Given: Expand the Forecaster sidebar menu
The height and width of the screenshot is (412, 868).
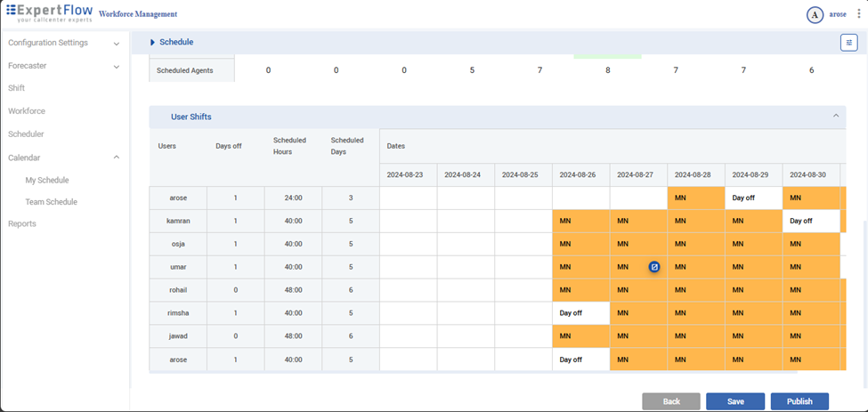Looking at the screenshot, I should tap(117, 66).
